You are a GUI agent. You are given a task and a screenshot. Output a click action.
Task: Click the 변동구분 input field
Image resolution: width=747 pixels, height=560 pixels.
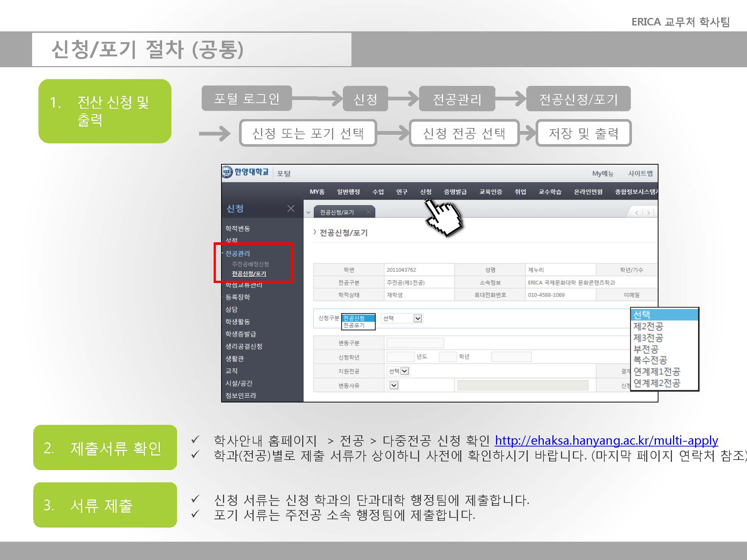[415, 343]
